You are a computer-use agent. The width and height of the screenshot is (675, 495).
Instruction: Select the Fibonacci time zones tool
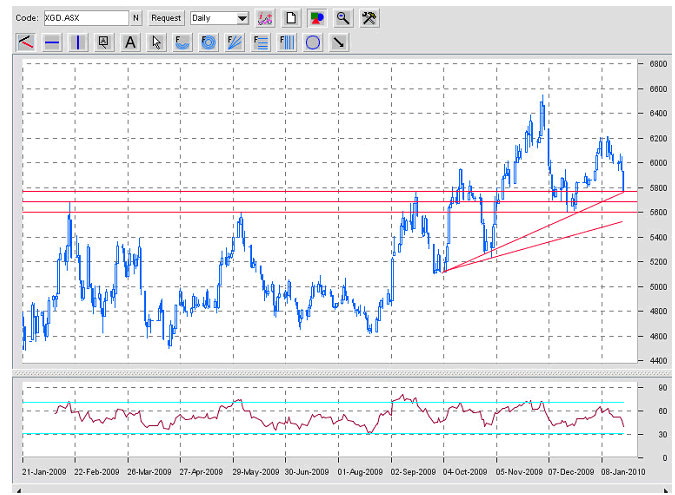point(286,42)
